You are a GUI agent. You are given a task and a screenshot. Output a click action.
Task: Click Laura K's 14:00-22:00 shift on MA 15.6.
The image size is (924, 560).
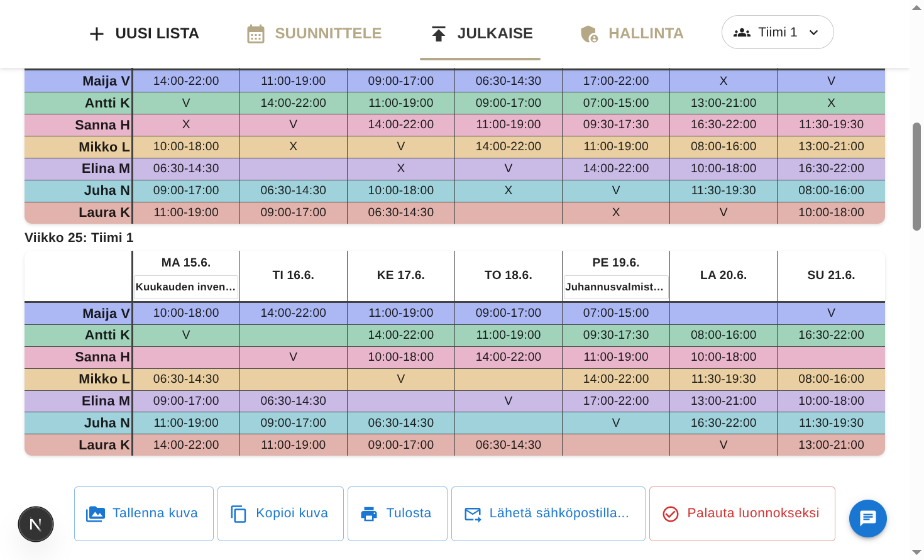click(x=186, y=445)
